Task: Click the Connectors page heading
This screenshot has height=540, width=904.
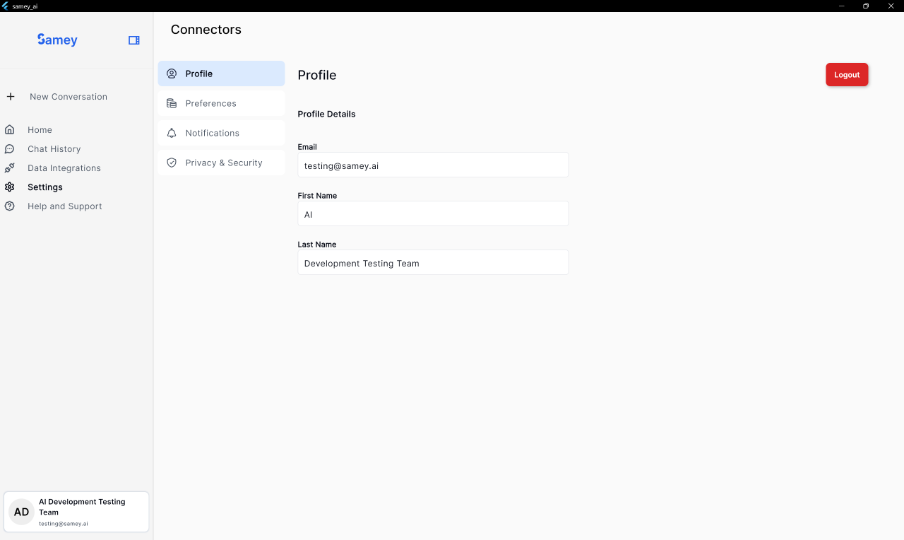Action: click(206, 29)
